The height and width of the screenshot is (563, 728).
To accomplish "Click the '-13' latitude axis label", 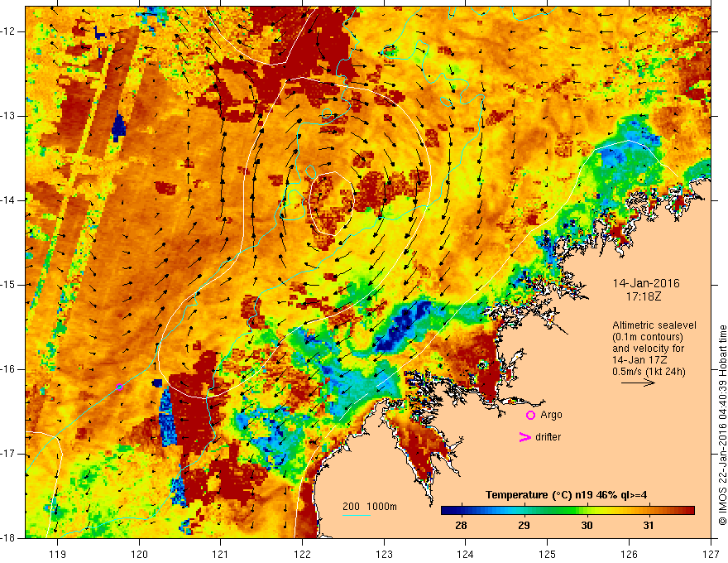I will click(x=8, y=116).
